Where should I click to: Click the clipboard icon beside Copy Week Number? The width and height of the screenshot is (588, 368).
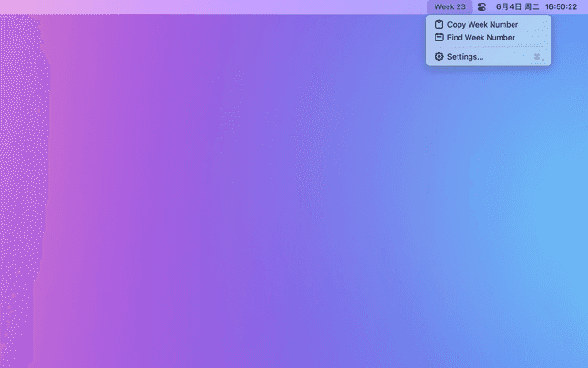tap(438, 24)
